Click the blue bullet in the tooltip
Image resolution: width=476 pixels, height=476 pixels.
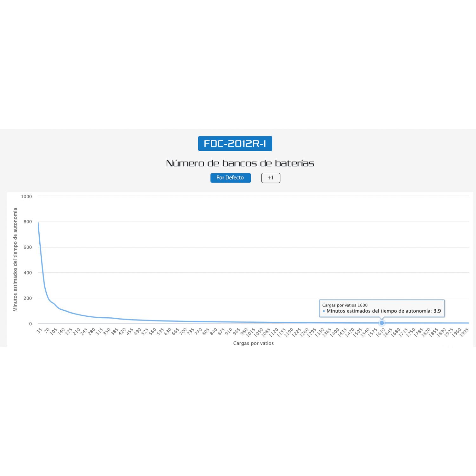click(x=324, y=311)
